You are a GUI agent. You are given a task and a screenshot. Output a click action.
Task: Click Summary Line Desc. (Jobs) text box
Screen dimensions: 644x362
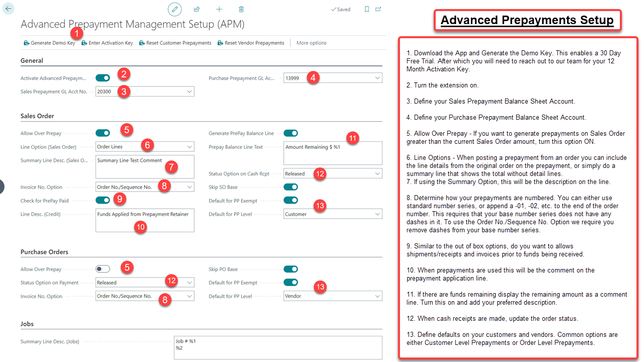click(278, 348)
